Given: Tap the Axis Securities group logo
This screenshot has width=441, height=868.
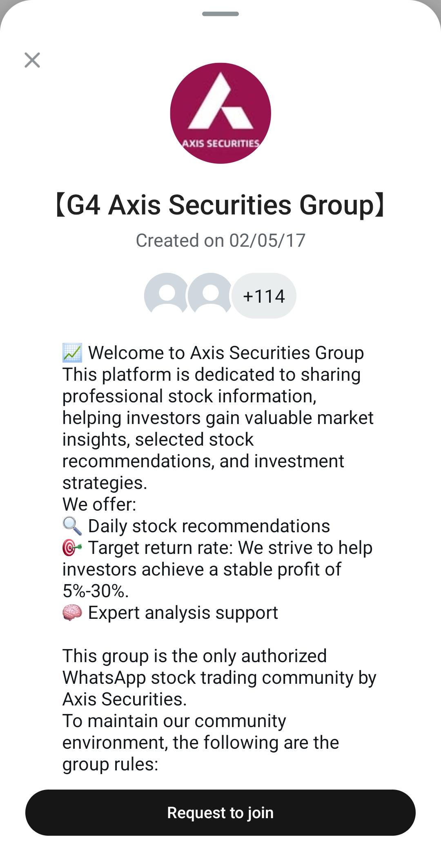Looking at the screenshot, I should pos(220,113).
